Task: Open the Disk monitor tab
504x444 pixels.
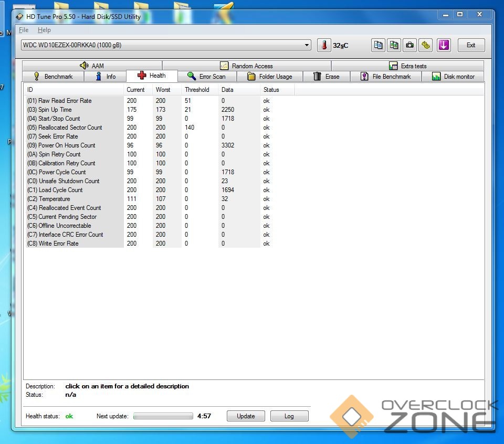Action: [453, 77]
